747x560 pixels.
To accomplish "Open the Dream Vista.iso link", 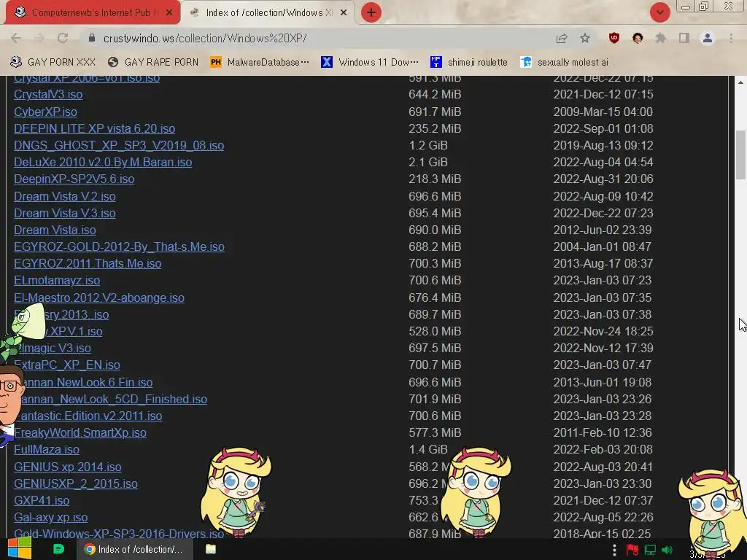I will pyautogui.click(x=55, y=230).
